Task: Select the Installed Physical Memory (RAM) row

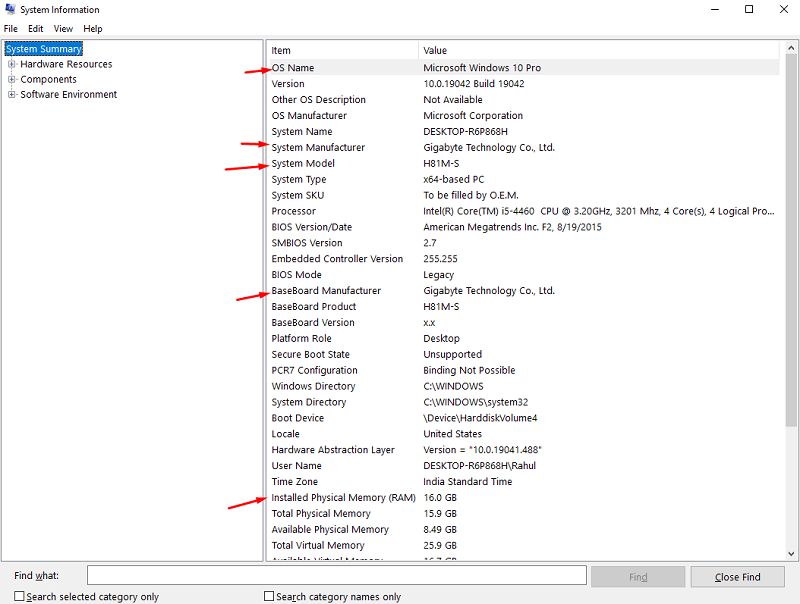Action: click(x=343, y=498)
